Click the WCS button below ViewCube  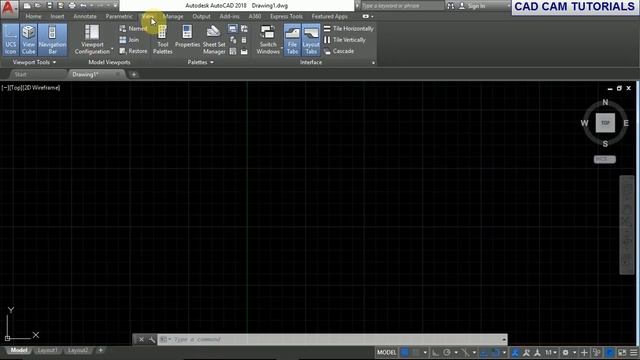point(604,159)
